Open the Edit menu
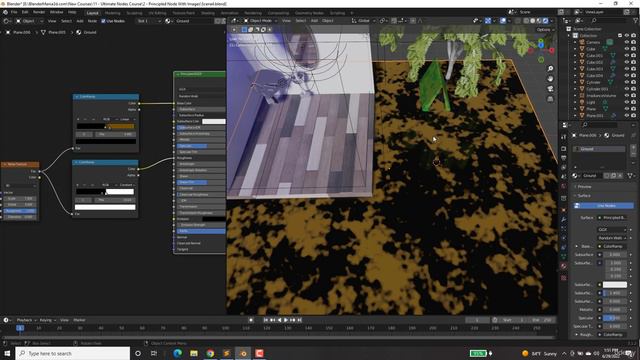 [25, 12]
